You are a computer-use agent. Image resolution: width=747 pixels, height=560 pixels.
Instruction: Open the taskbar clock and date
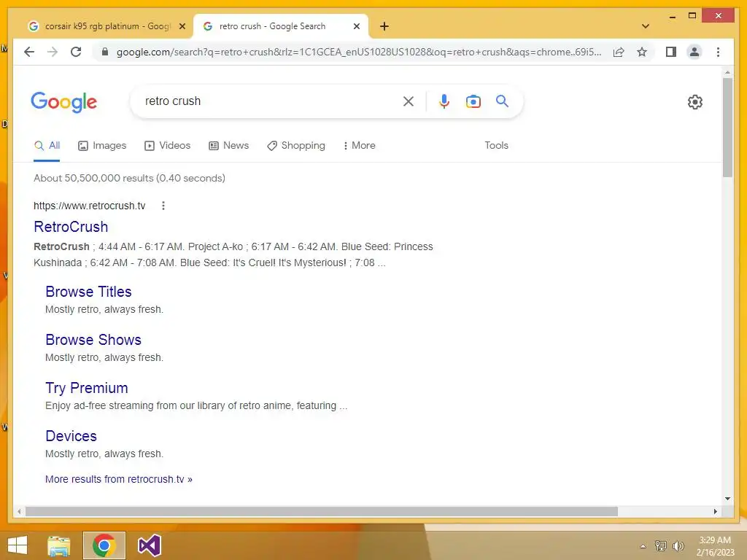pyautogui.click(x=715, y=546)
